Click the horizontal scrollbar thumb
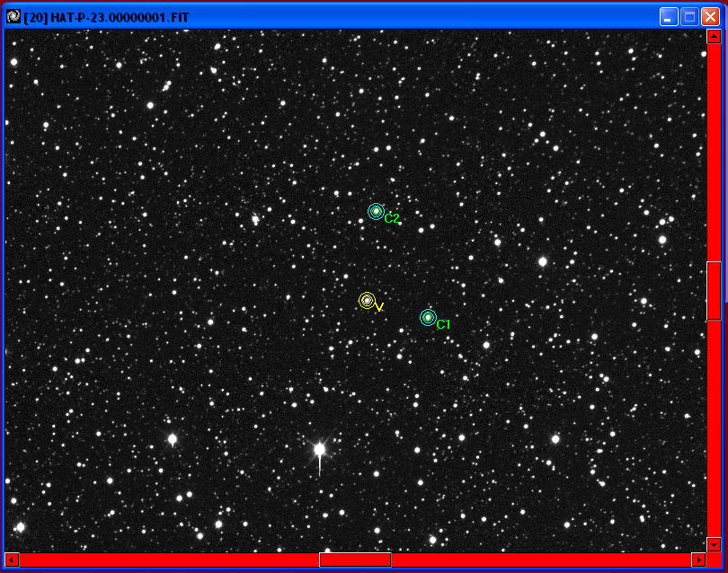Image resolution: width=728 pixels, height=573 pixels. (x=355, y=560)
